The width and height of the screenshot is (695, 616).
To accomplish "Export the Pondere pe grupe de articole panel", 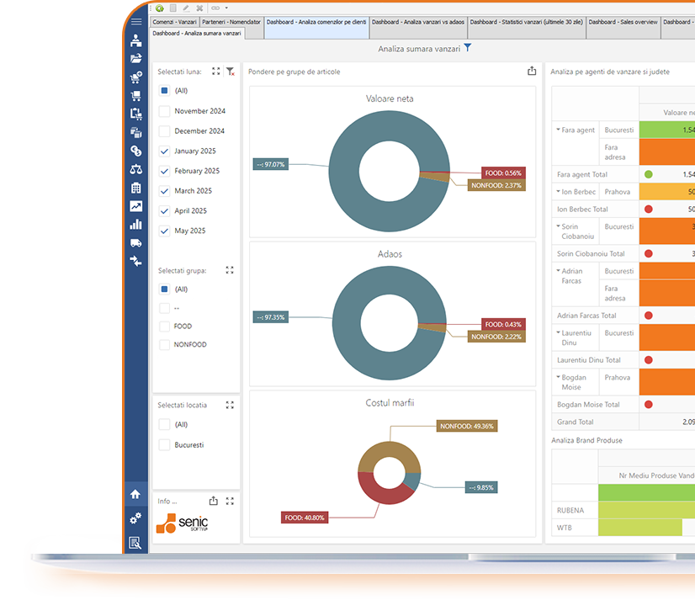I will [532, 72].
